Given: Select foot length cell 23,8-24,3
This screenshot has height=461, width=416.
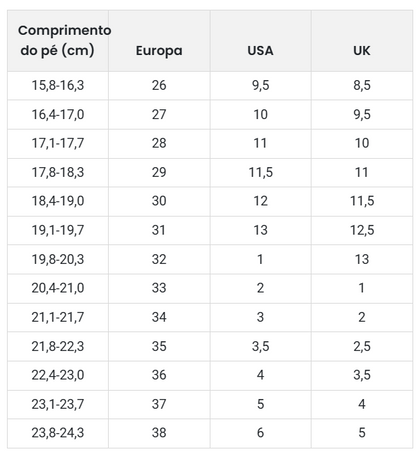Looking at the screenshot, I should point(58,433).
